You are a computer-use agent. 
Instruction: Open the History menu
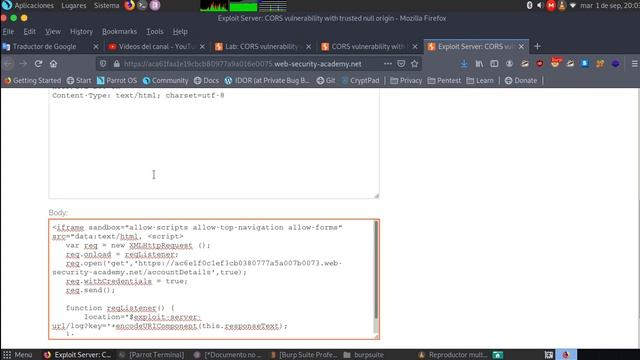pos(81,31)
